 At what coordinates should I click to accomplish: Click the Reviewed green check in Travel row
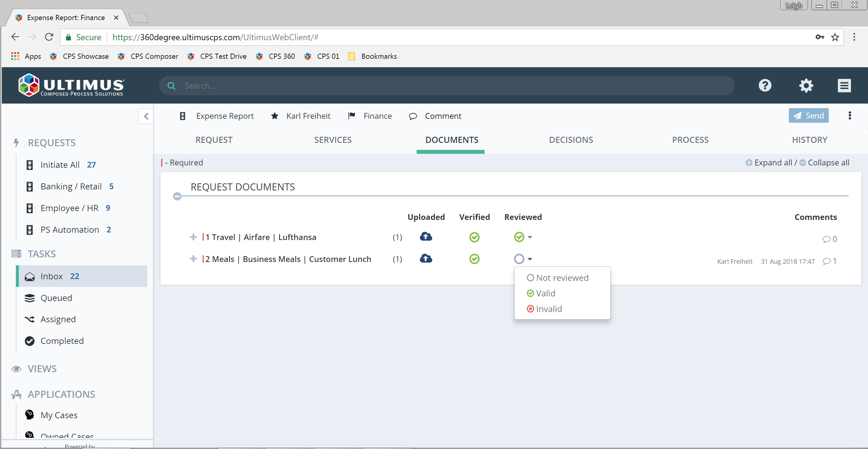click(519, 237)
